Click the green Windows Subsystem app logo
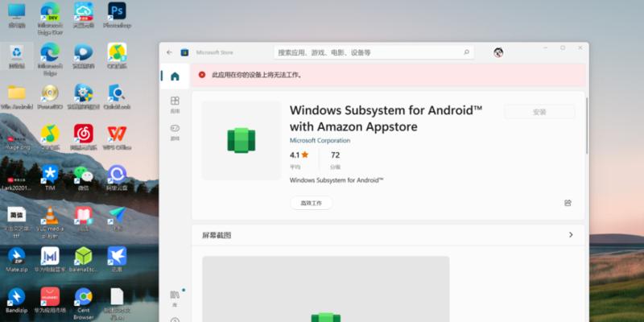Image resolution: width=644 pixels, height=322 pixels. (x=242, y=140)
